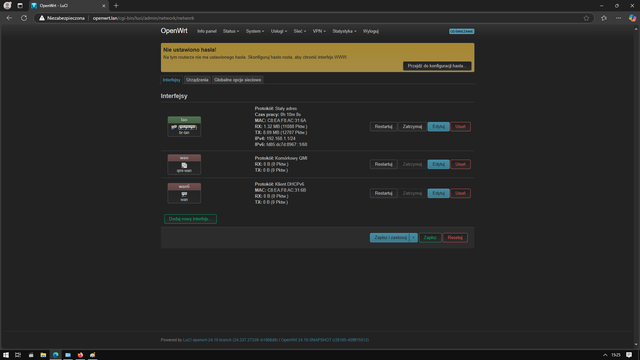The width and height of the screenshot is (640, 360).
Task: Restart the wan interface
Action: tap(383, 164)
